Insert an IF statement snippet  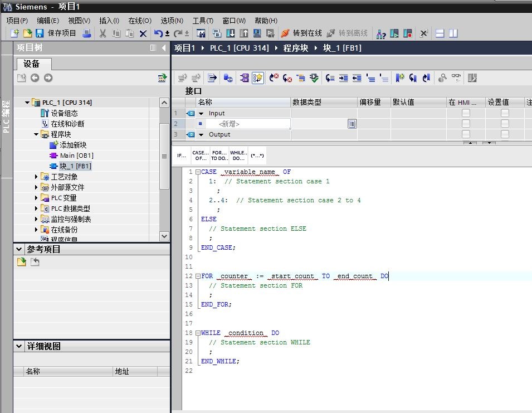pos(181,155)
